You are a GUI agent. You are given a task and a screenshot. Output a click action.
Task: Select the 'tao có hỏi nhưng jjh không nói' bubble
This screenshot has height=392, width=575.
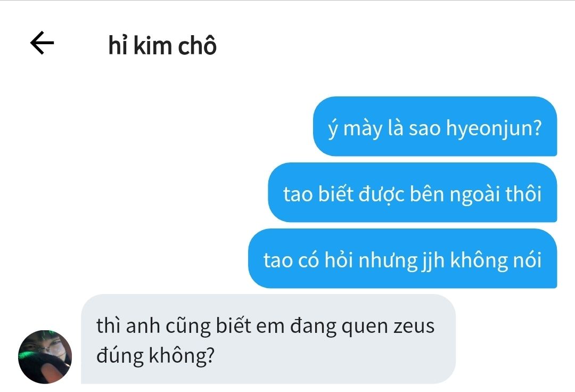point(402,258)
